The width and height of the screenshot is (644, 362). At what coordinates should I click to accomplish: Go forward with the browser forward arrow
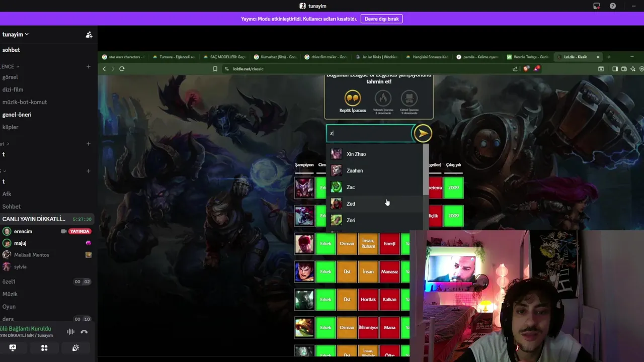[113, 69]
